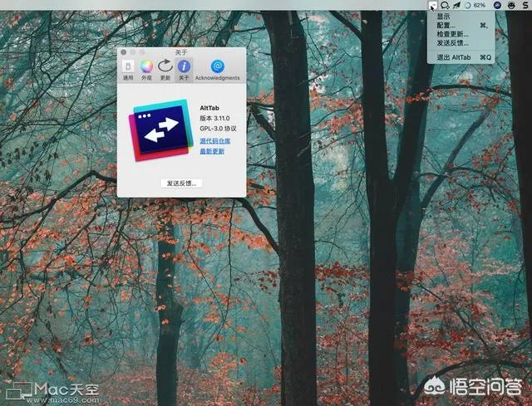The width and height of the screenshot is (532, 406).
Task: Click the WeChat chat bubble menu bar icon
Action: pyautogui.click(x=446, y=5)
